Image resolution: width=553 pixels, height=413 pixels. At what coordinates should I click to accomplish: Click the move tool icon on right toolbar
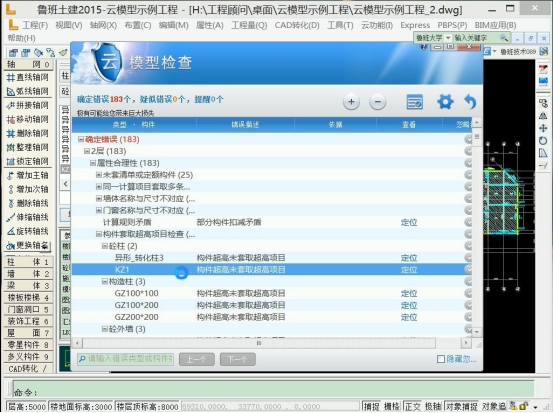(543, 128)
